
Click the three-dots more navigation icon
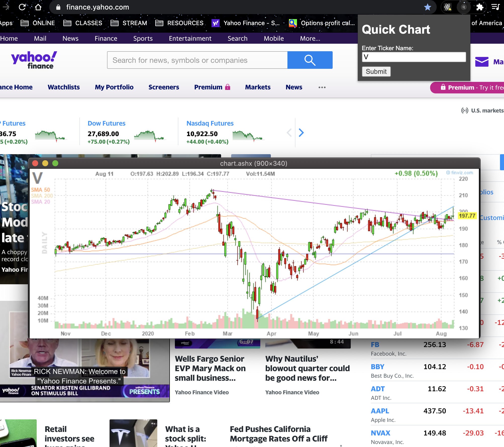pyautogui.click(x=322, y=87)
